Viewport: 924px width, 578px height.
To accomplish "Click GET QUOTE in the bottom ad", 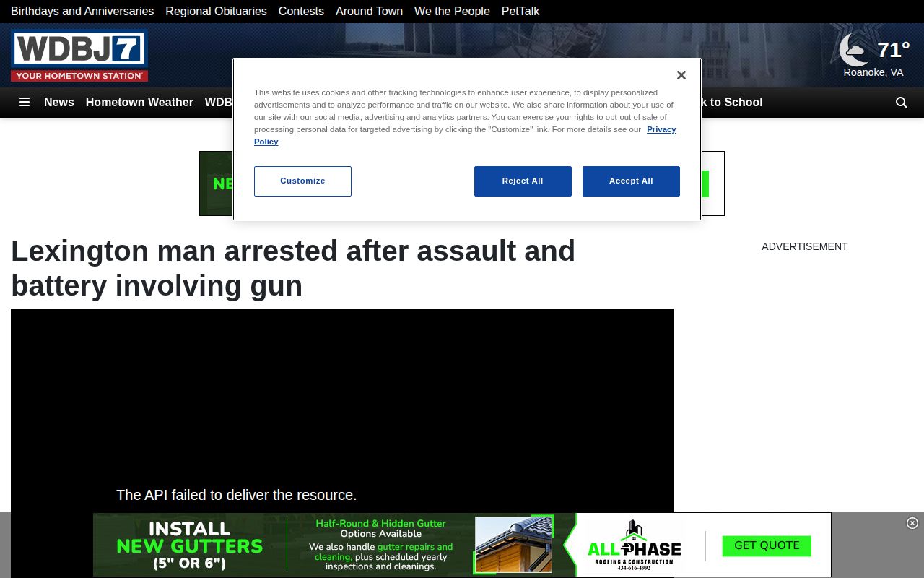I will click(x=767, y=545).
